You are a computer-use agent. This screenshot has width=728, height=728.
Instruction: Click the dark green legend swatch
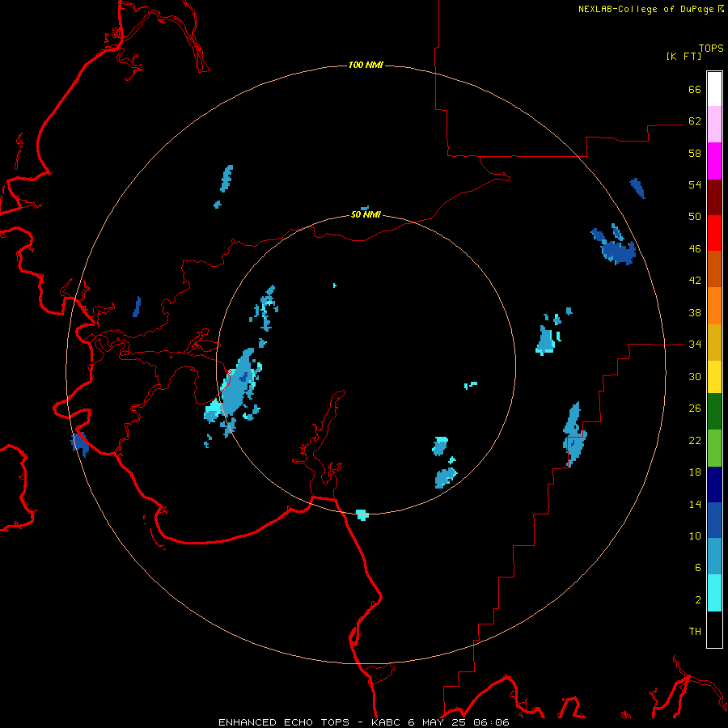(714, 412)
